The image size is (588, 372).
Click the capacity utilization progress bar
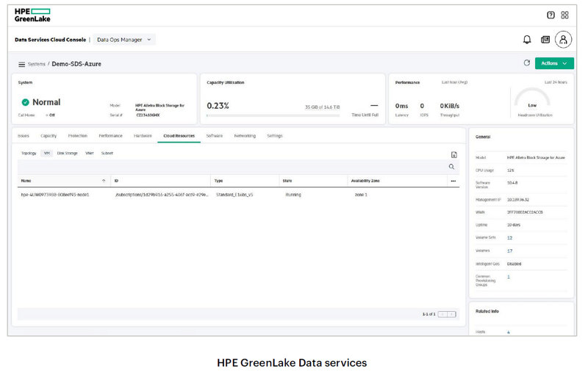tap(273, 115)
